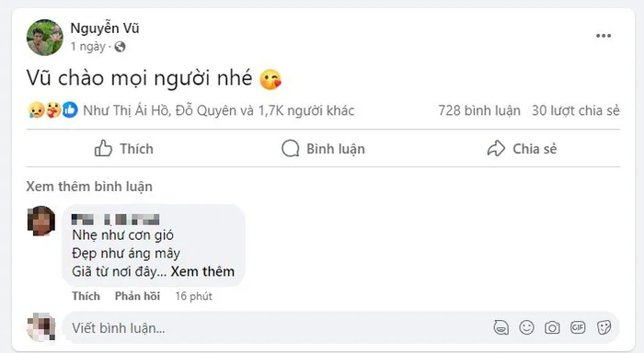
Task: View reactions via the like emoji icon
Action: tap(70, 110)
